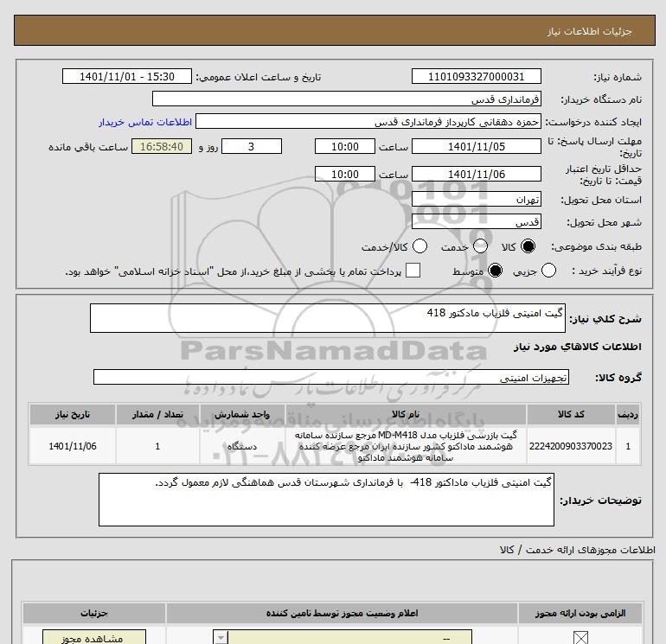
Task: Choose the جزیی purchase type radio
Action: click(548, 271)
